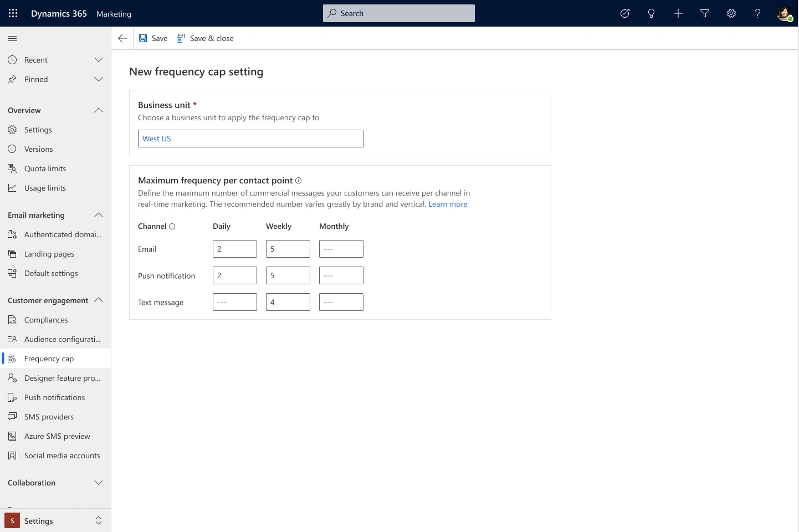Click the Help question mark icon
Viewport: 799px width, 532px height.
click(x=758, y=13)
